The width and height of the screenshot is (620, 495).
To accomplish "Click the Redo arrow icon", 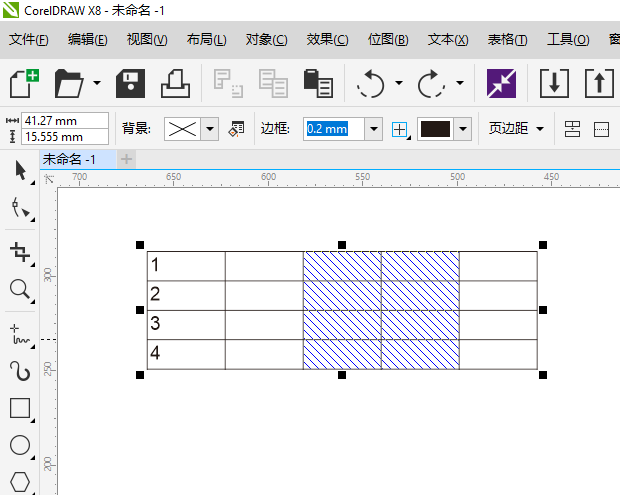I will [431, 83].
